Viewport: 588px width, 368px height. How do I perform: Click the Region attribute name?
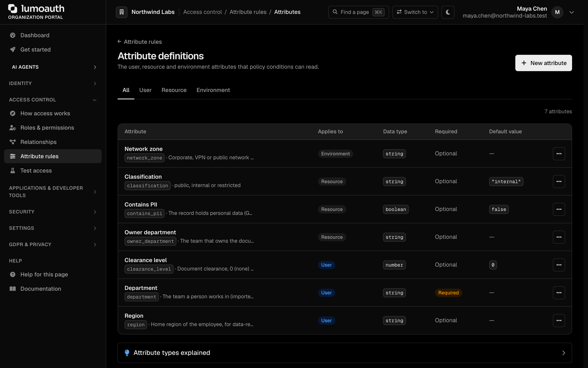[134, 316]
